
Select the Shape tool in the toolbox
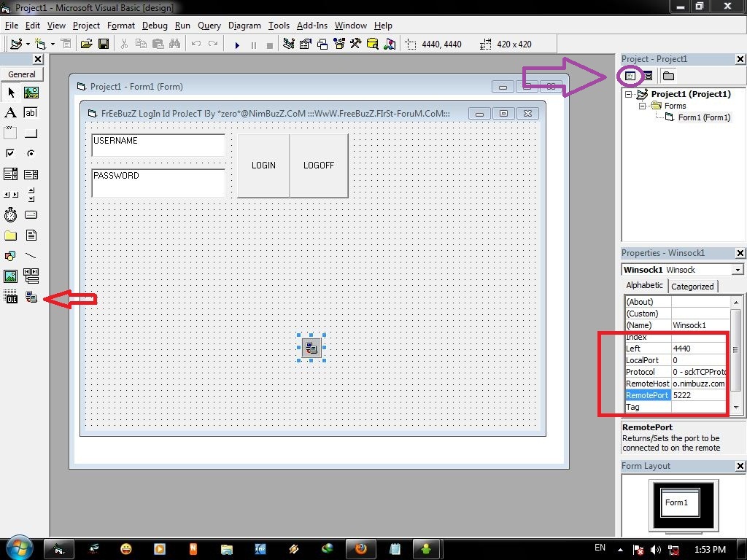[10, 256]
